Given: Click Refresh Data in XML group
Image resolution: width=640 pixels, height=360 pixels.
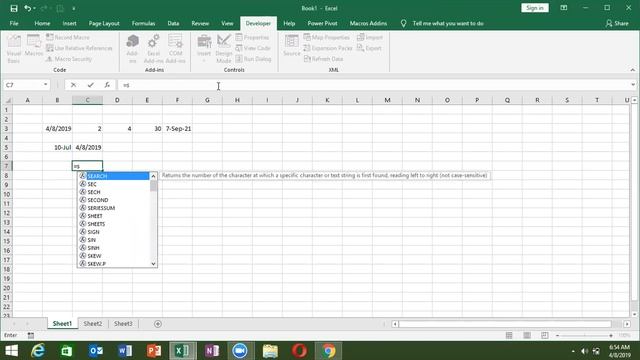Looking at the screenshot, I should coord(323,59).
